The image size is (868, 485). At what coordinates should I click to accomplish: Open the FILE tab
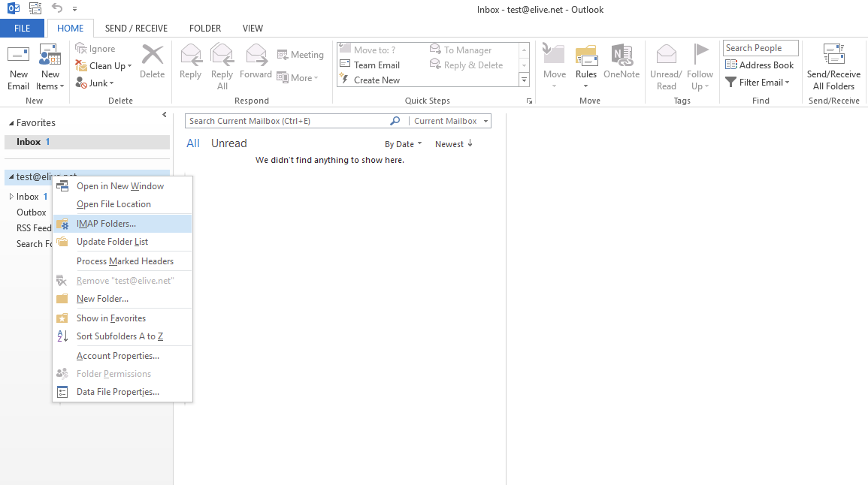[22, 29]
